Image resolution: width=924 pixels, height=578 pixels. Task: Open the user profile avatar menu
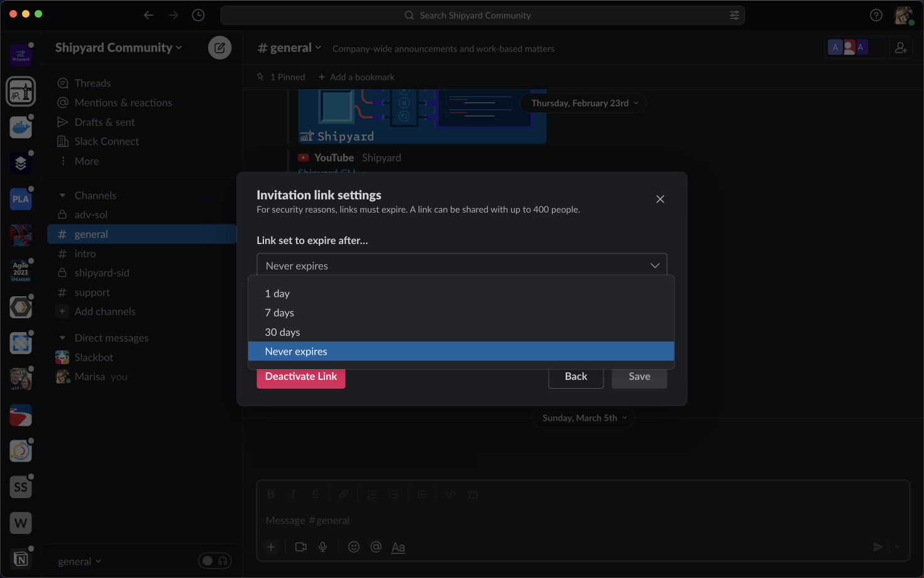(x=904, y=15)
